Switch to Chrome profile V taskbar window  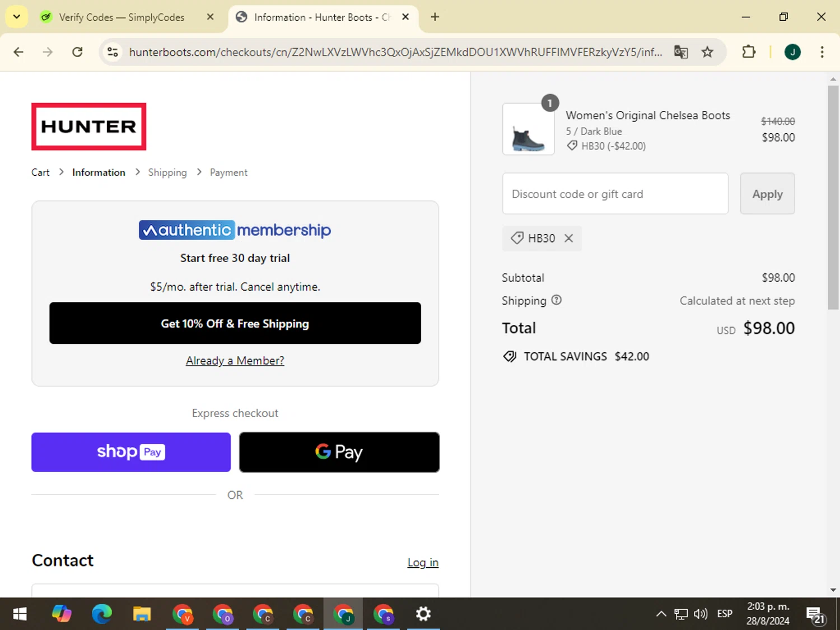coord(183,614)
